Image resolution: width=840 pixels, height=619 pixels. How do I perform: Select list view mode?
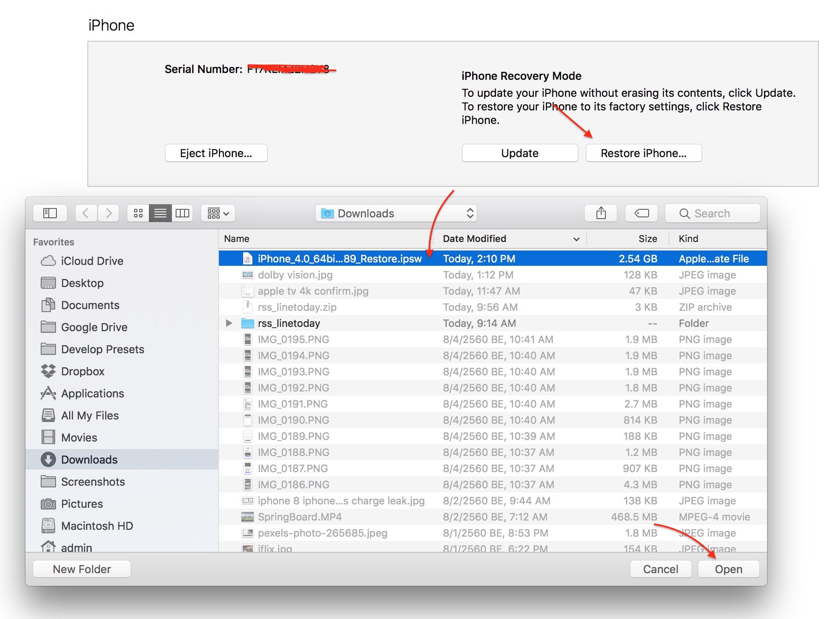(x=160, y=213)
